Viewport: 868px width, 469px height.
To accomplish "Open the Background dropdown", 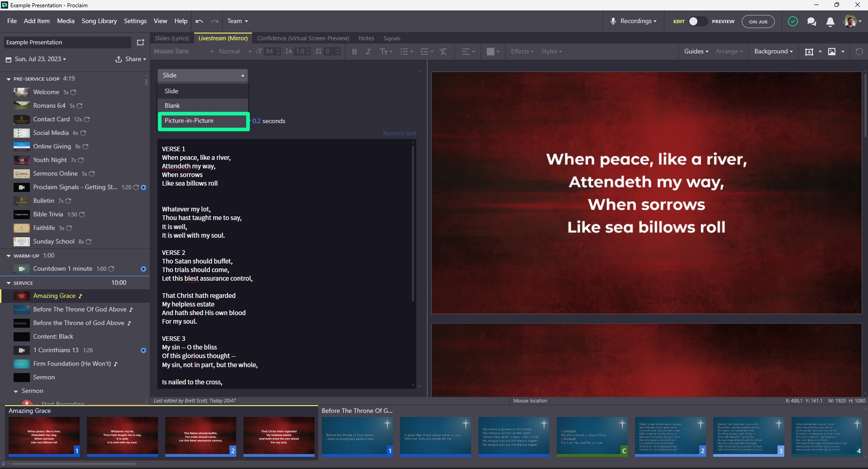I will (773, 52).
